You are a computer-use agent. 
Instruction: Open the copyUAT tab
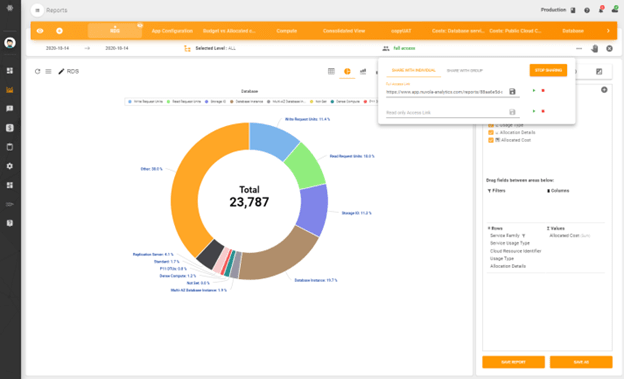point(401,31)
